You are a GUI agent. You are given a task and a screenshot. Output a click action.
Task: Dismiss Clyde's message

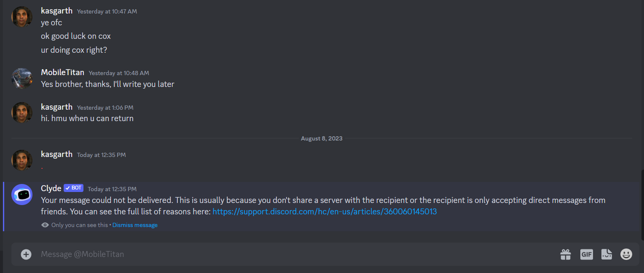pos(135,225)
